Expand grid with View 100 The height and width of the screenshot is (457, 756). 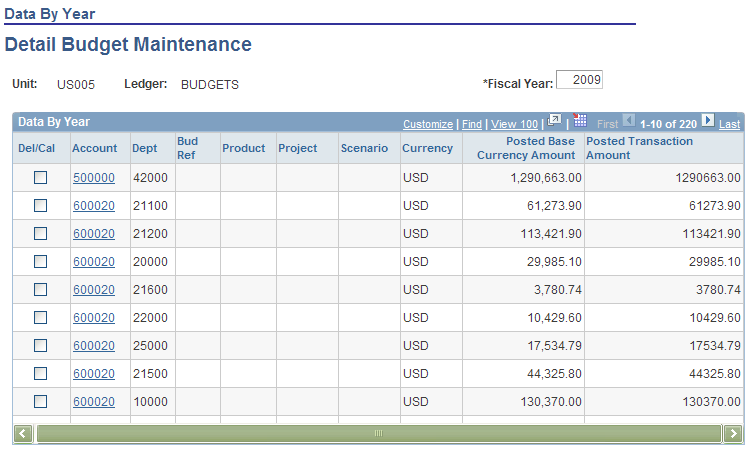tap(514, 124)
